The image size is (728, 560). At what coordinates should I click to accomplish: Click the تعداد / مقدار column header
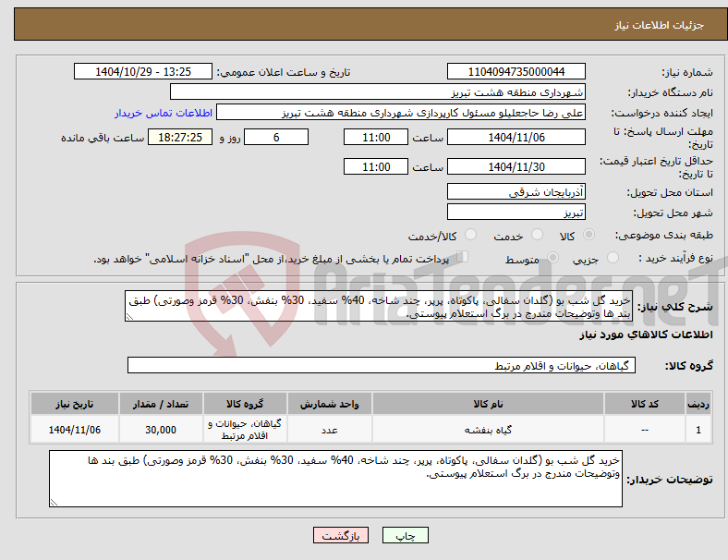click(161, 404)
